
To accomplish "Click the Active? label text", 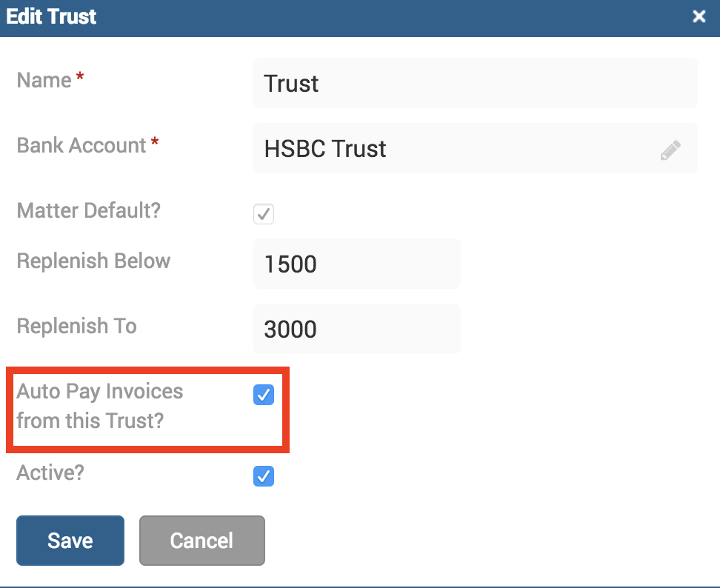I will pyautogui.click(x=50, y=472).
